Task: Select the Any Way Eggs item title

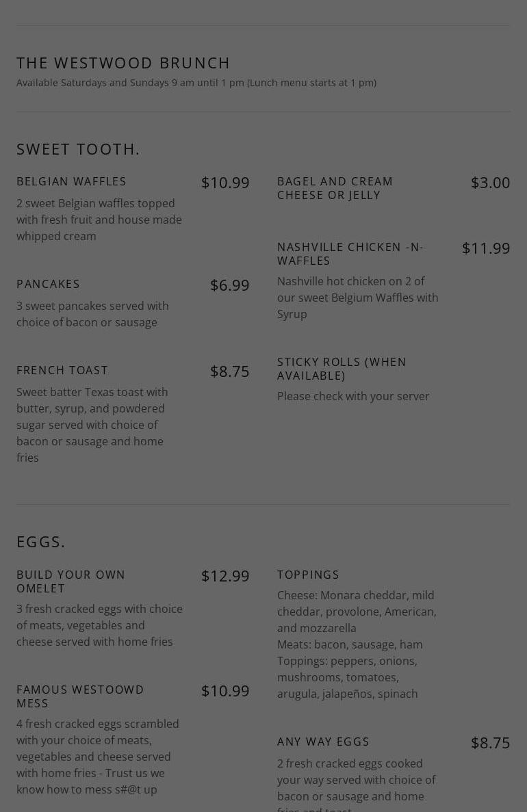Action: click(x=323, y=742)
